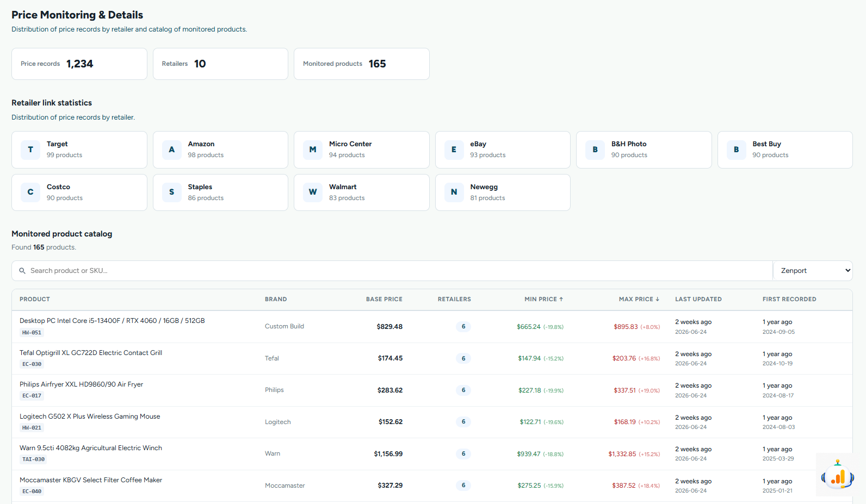Click base price $1,156.99

click(388, 454)
